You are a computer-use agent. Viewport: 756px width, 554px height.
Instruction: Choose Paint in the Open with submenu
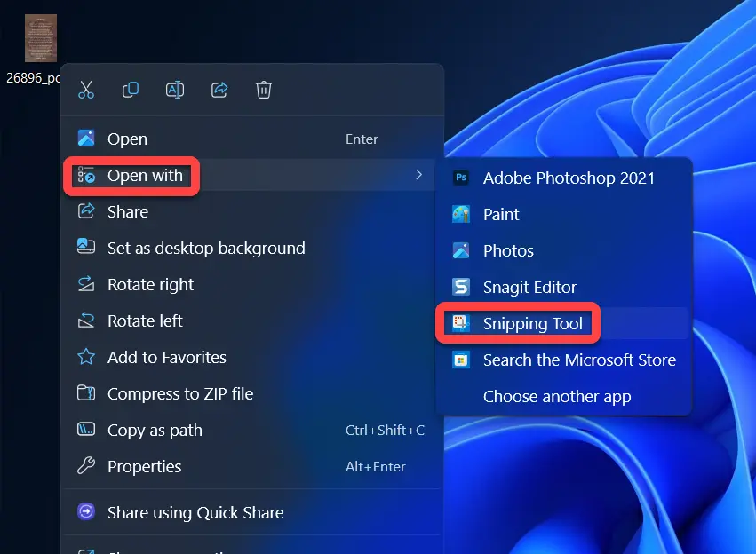pyautogui.click(x=564, y=214)
